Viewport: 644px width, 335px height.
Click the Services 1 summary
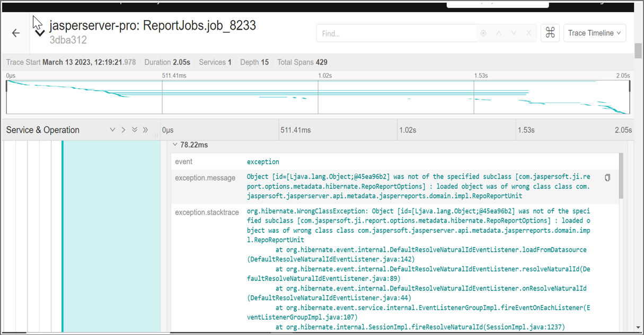click(215, 62)
